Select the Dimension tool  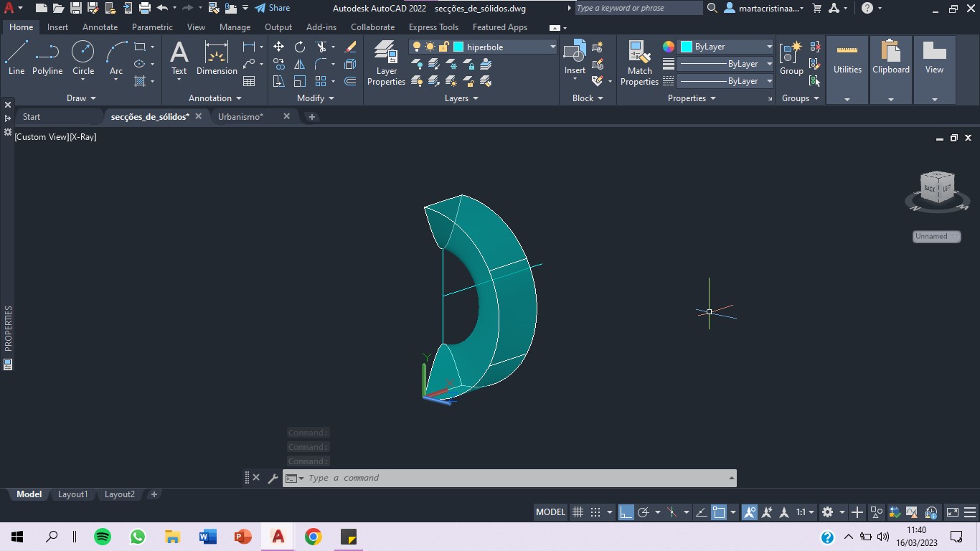pos(217,58)
